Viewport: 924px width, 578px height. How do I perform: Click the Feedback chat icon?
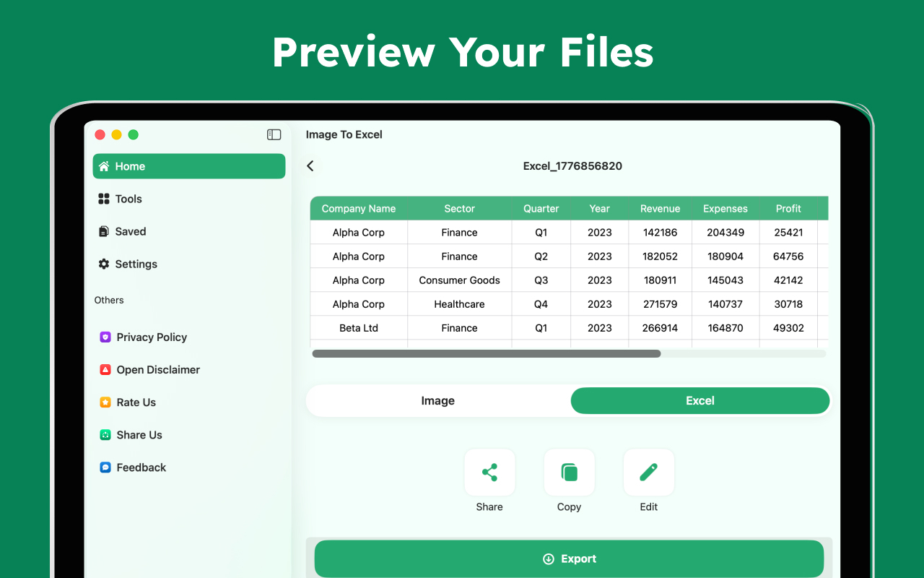105,467
